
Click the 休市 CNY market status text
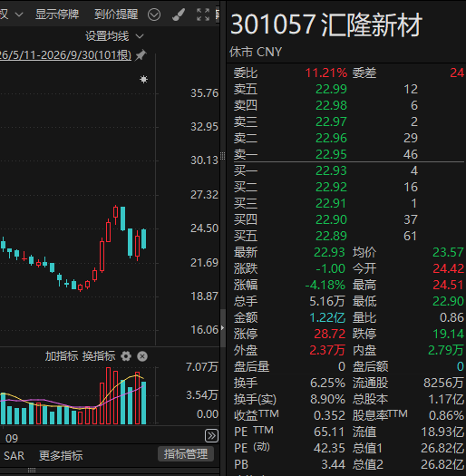click(x=256, y=52)
